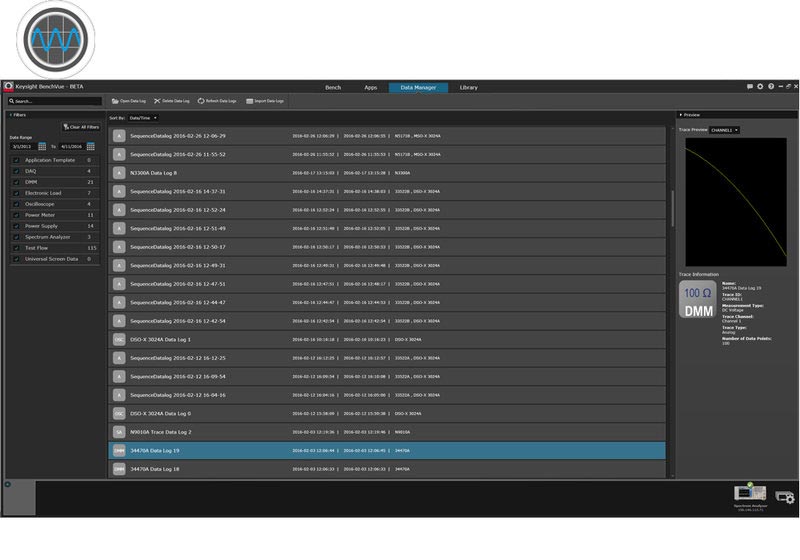This screenshot has height=560, width=800.
Task: Toggle the Application Template filter checkbox
Action: [x=16, y=160]
